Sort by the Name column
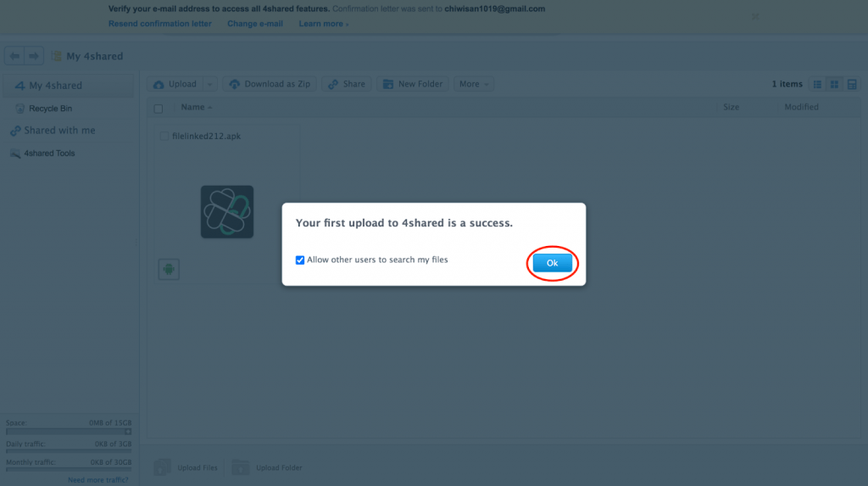The height and width of the screenshot is (486, 868). pyautogui.click(x=196, y=107)
